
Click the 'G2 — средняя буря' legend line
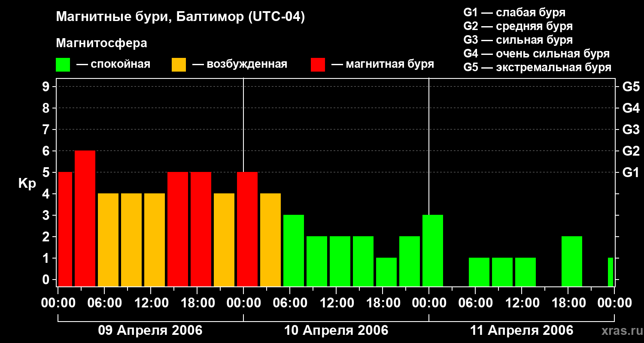[518, 26]
